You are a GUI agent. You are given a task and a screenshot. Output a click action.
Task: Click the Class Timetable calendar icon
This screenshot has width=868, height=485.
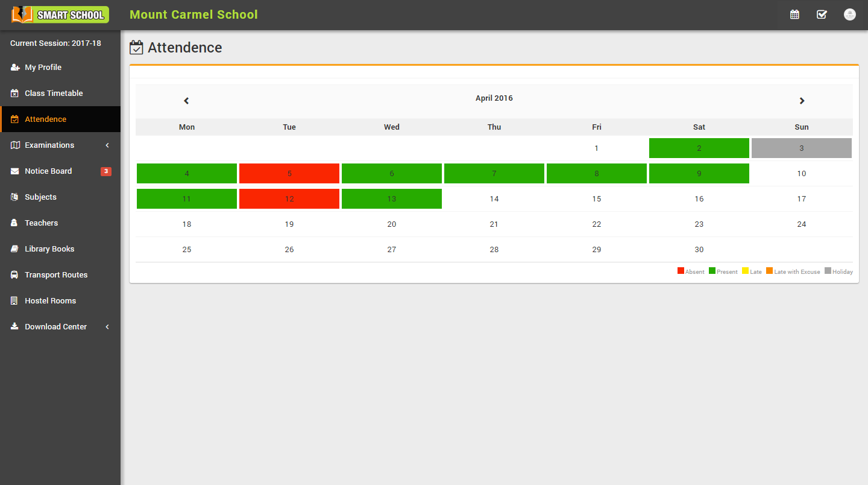(15, 94)
